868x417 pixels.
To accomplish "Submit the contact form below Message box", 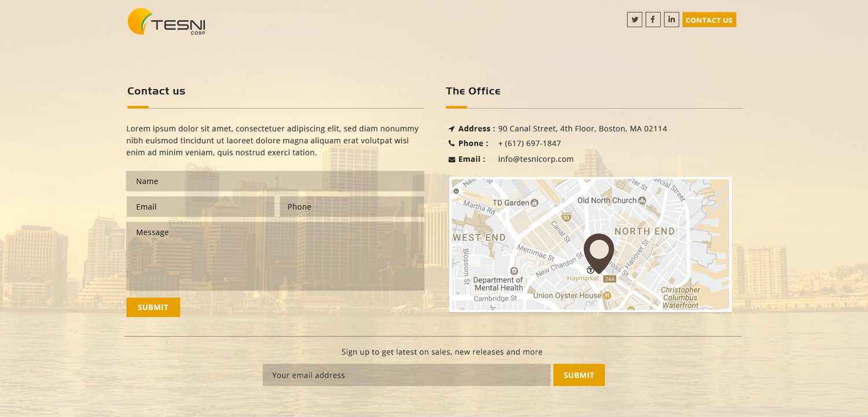I will tap(153, 308).
